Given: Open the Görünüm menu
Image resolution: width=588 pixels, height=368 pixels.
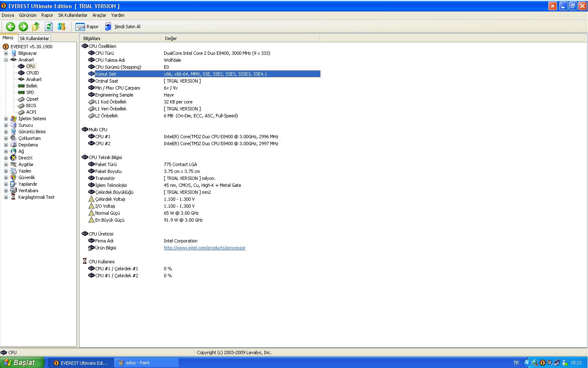Looking at the screenshot, I should (x=28, y=15).
